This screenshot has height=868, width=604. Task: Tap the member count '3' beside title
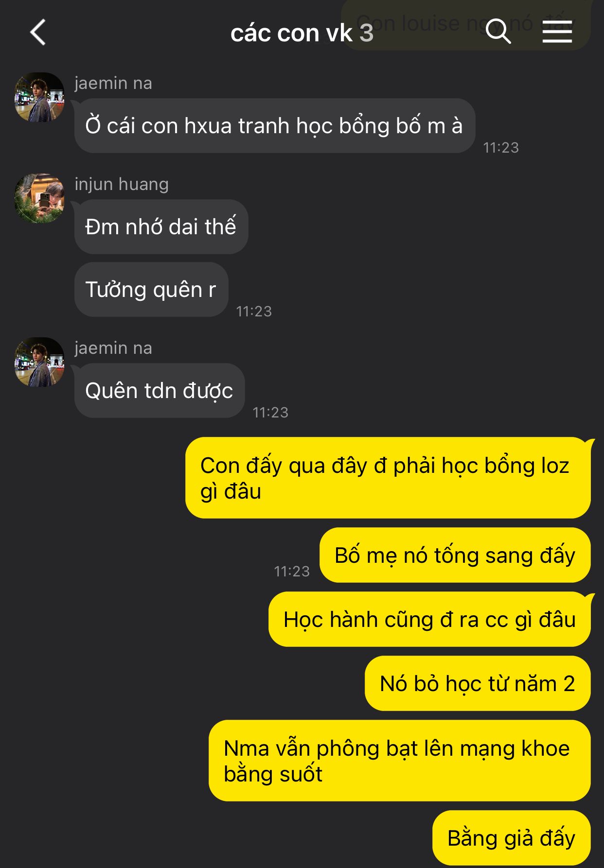[366, 33]
